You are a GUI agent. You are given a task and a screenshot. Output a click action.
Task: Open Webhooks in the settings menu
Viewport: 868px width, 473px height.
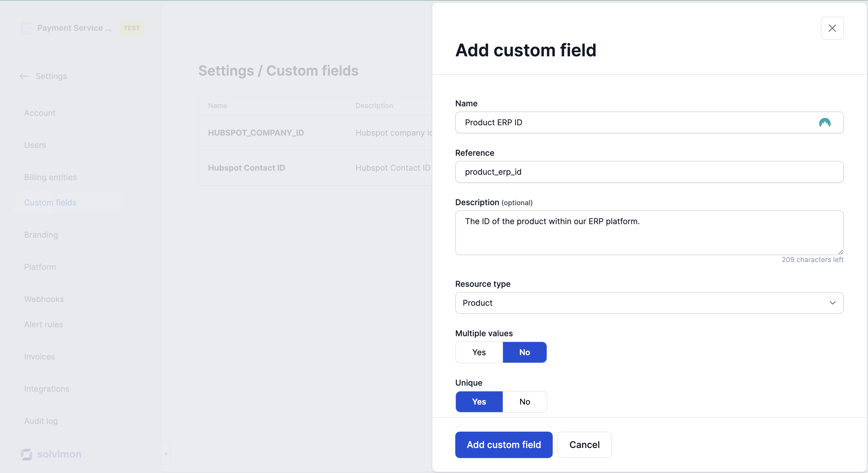[44, 299]
